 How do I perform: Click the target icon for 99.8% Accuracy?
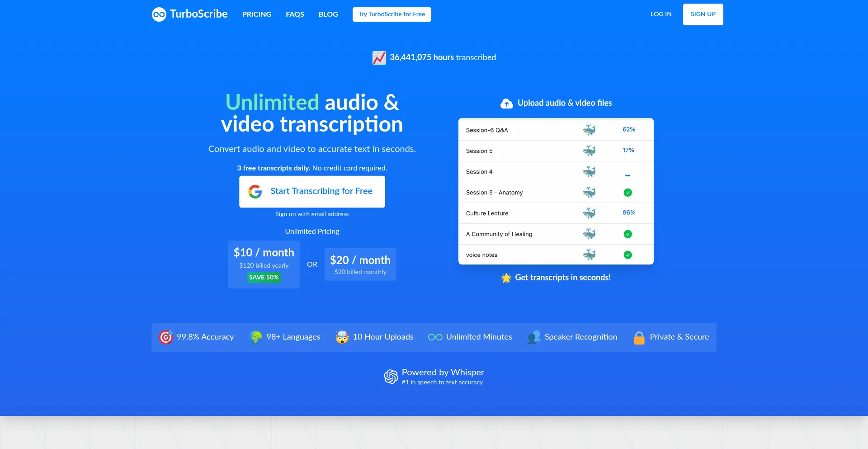pos(166,337)
